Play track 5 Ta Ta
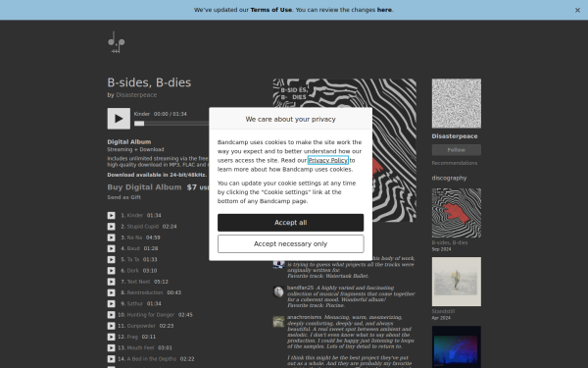The height and width of the screenshot is (368, 588). click(111, 259)
